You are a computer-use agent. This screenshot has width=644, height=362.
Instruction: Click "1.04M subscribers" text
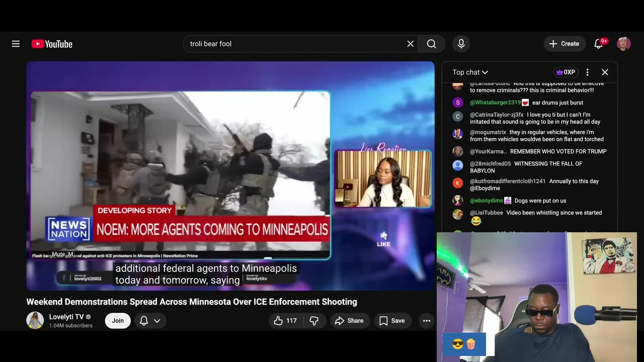[71, 326]
